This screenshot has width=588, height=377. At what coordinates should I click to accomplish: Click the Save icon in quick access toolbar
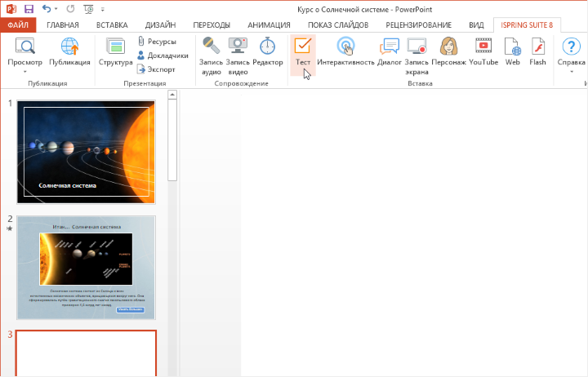tap(29, 9)
